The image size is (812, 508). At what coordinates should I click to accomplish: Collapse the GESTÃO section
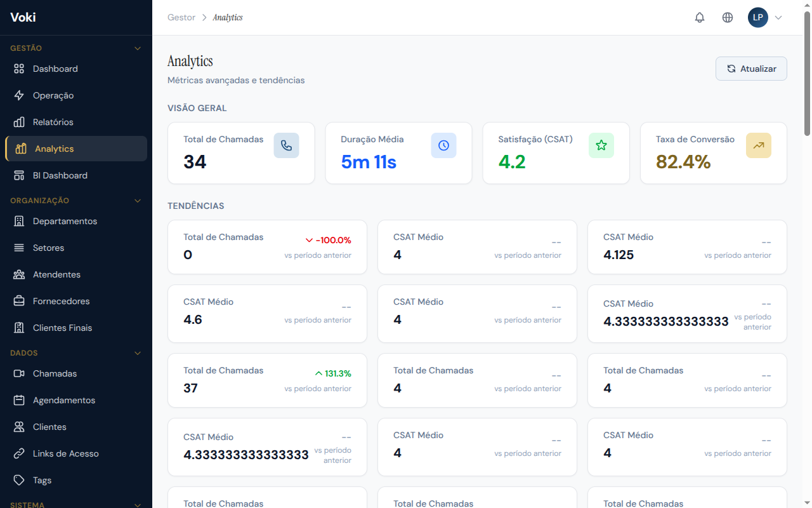coord(138,48)
